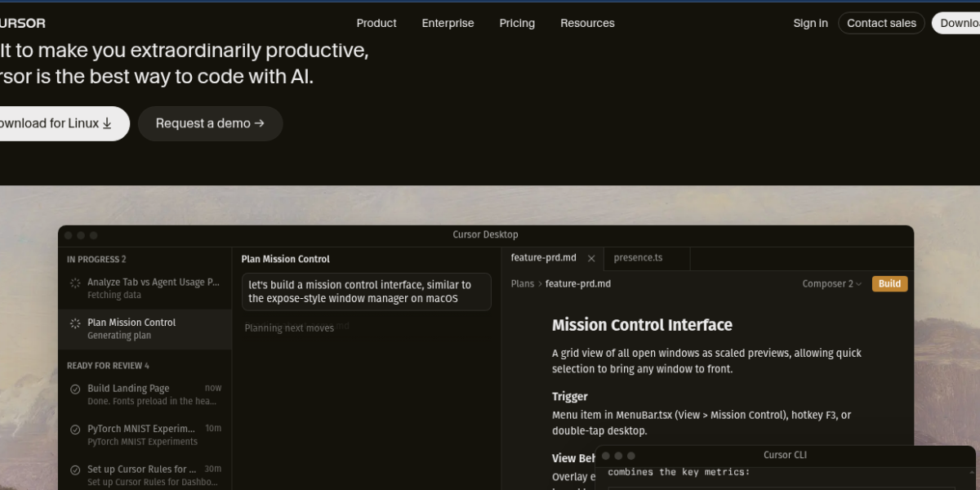Click Fetching data status text
Viewport: 980px width, 490px height.
click(x=114, y=295)
